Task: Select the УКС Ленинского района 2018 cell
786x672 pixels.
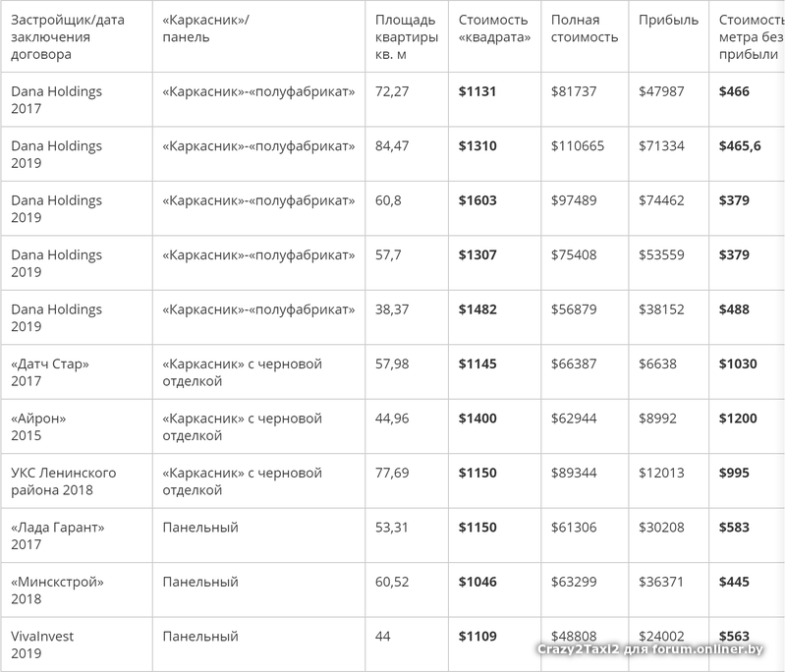Action: [63, 481]
